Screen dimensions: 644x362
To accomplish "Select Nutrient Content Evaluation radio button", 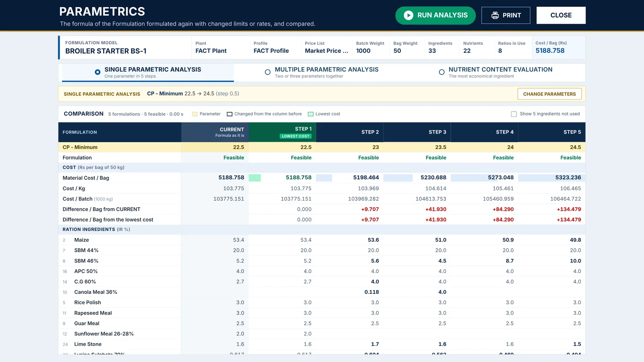I will pos(442,72).
